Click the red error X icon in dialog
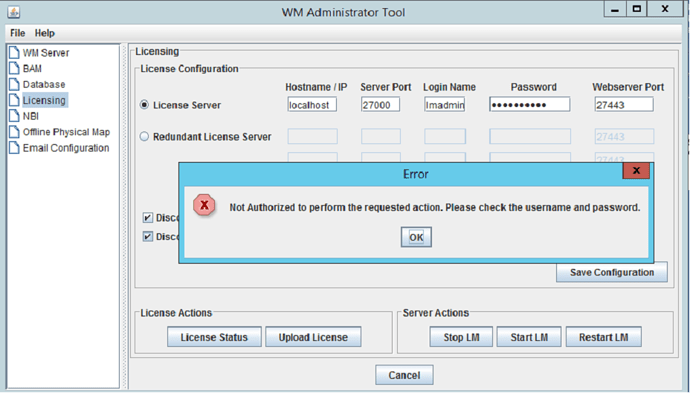Screen dimensions: 690x393 click(x=204, y=205)
